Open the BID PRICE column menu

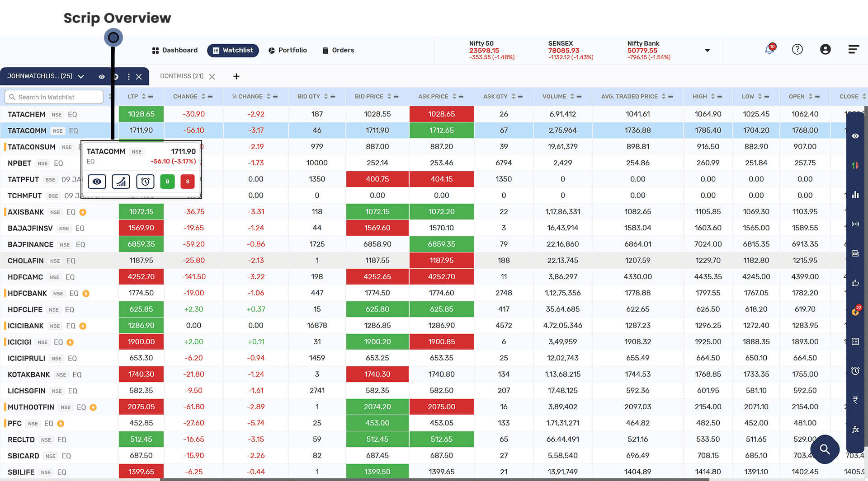point(396,97)
